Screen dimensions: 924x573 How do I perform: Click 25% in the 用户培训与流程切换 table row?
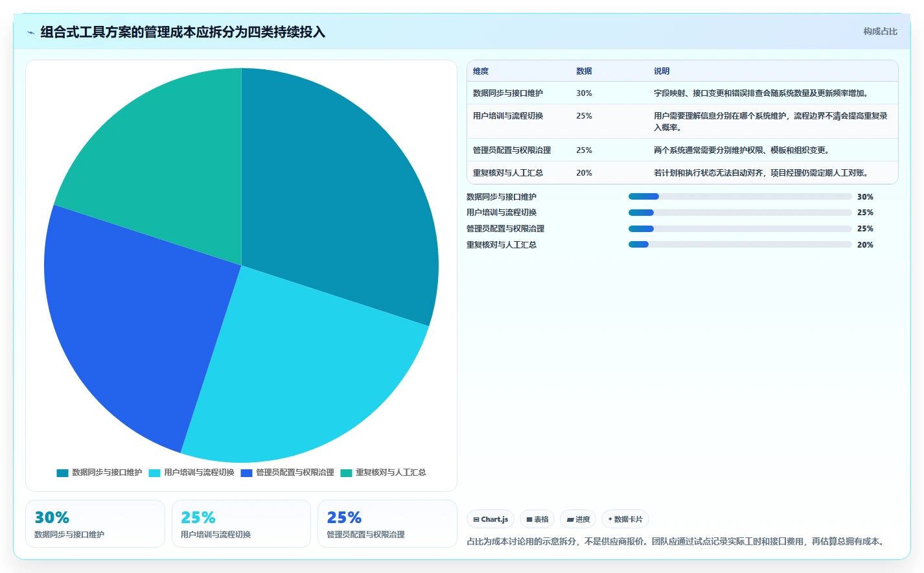pyautogui.click(x=584, y=116)
